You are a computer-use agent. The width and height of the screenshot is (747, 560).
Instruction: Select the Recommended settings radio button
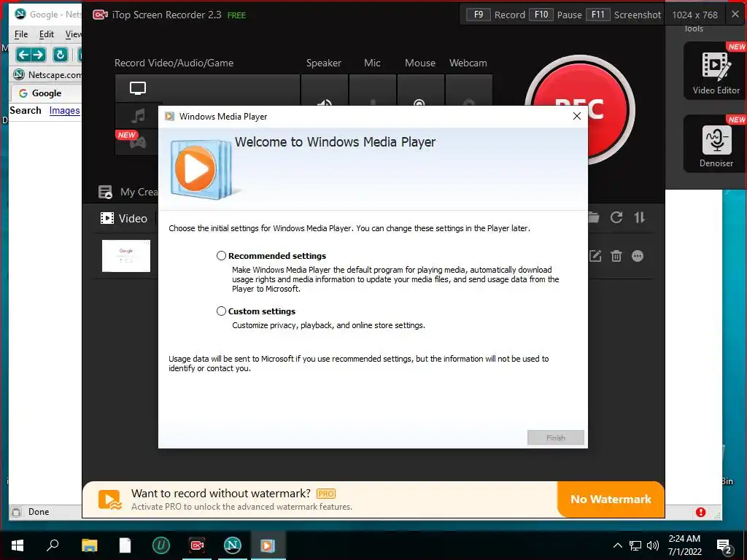pyautogui.click(x=221, y=256)
